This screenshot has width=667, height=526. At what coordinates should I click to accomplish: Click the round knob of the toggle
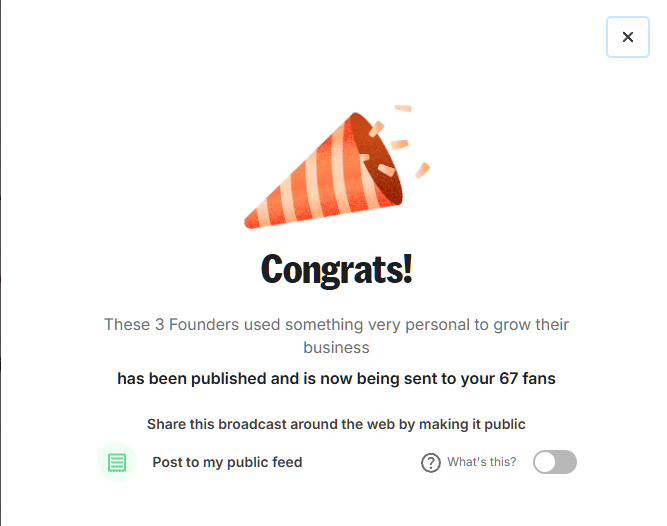545,462
